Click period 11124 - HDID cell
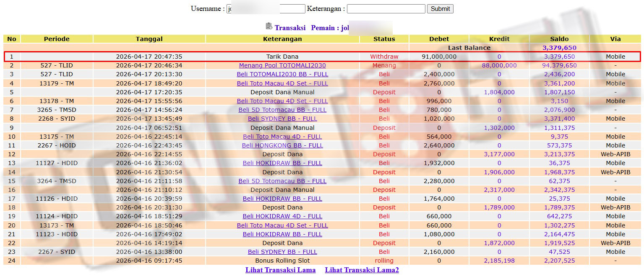This screenshot has width=644, height=279. pos(57,216)
